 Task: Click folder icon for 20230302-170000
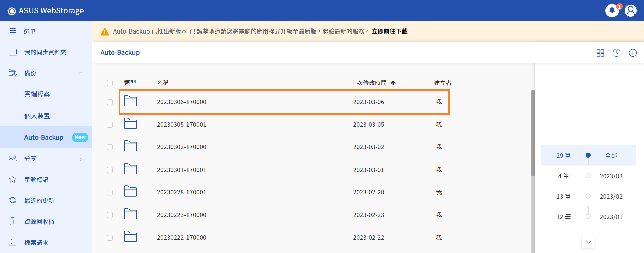click(x=130, y=146)
